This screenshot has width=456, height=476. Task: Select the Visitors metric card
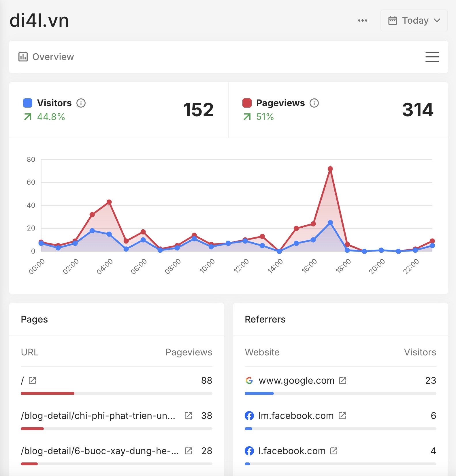[118, 110]
